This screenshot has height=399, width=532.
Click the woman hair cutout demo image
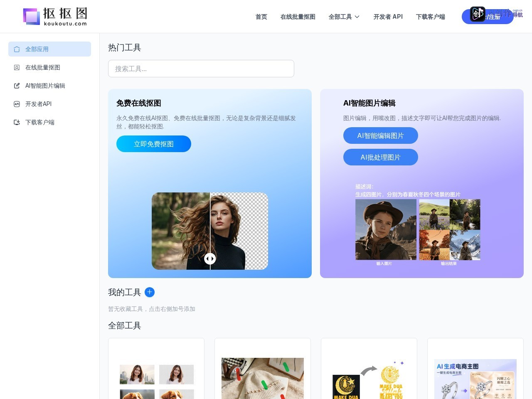210,231
